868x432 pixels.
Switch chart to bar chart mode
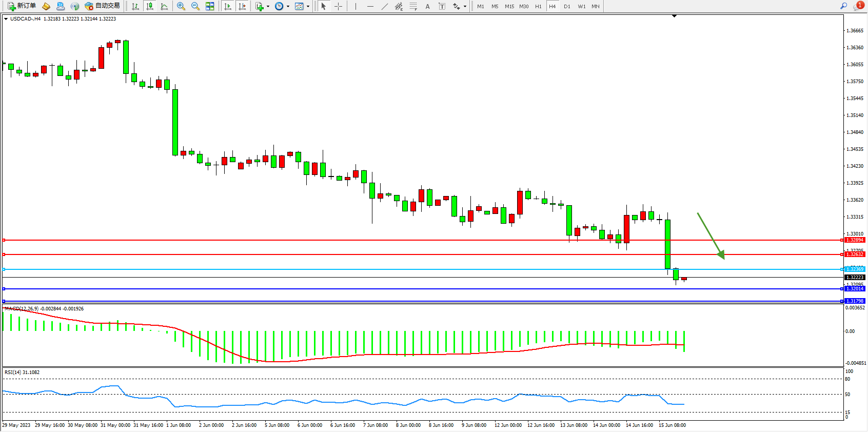[135, 6]
